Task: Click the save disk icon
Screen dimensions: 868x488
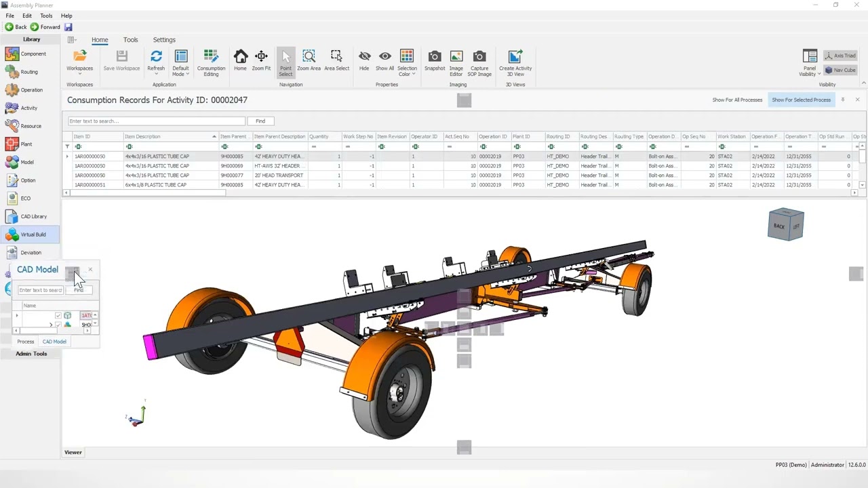Action: [x=68, y=27]
